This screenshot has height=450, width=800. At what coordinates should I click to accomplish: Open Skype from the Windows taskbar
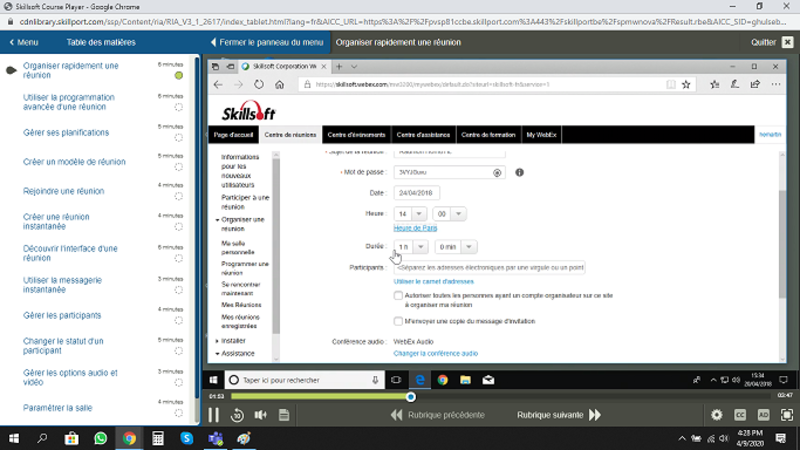tap(187, 438)
